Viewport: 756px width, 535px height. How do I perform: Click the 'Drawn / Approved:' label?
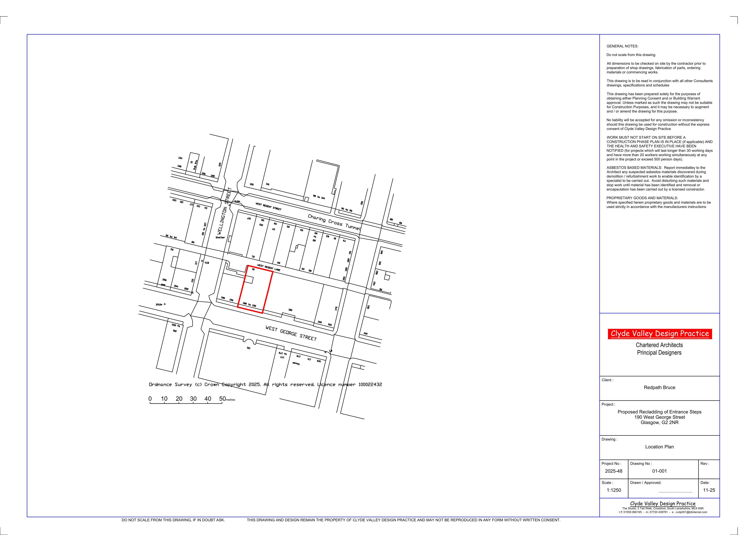646,483
